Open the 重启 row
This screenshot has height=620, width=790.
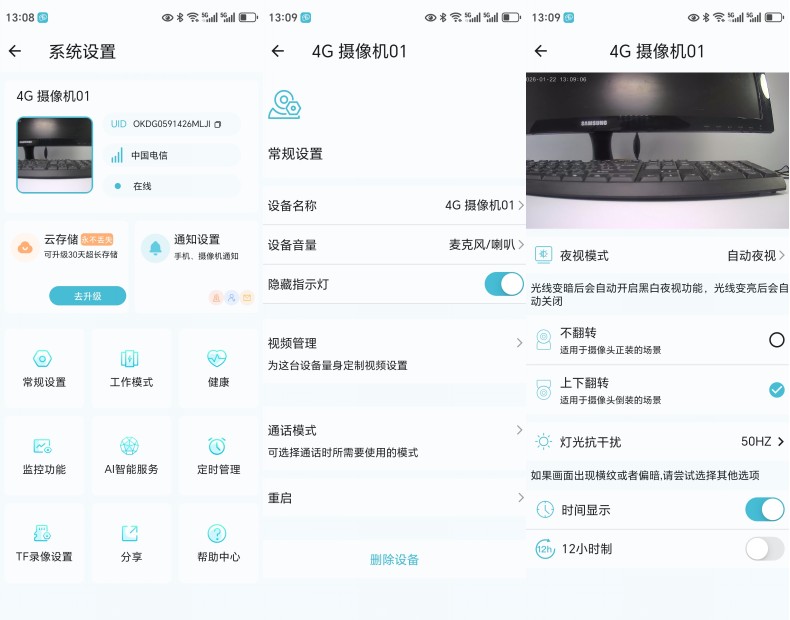click(x=394, y=498)
